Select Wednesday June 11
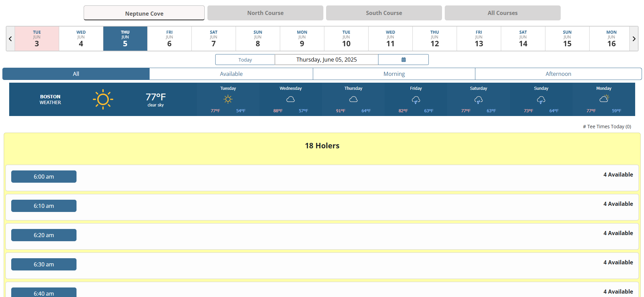Screen dimensions: 644x297 point(390,39)
